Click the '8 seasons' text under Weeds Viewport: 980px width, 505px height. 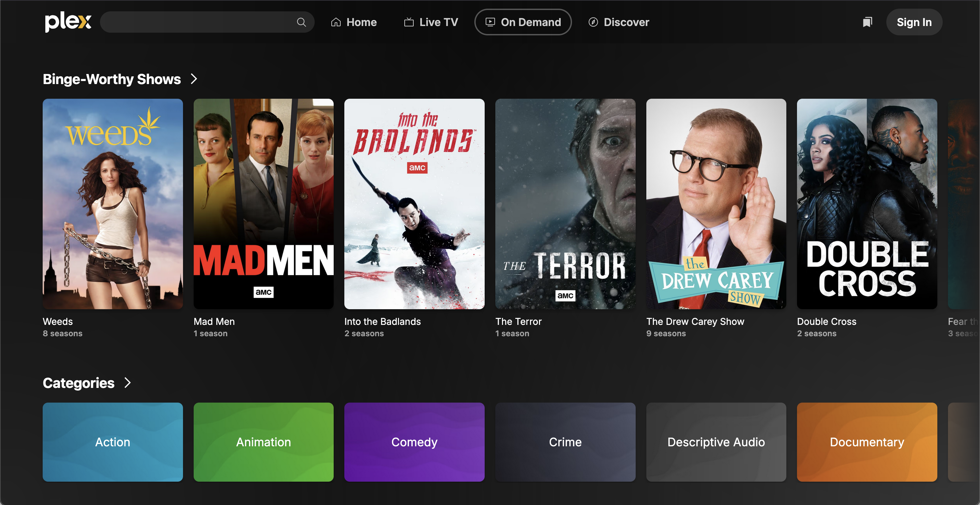coord(63,333)
